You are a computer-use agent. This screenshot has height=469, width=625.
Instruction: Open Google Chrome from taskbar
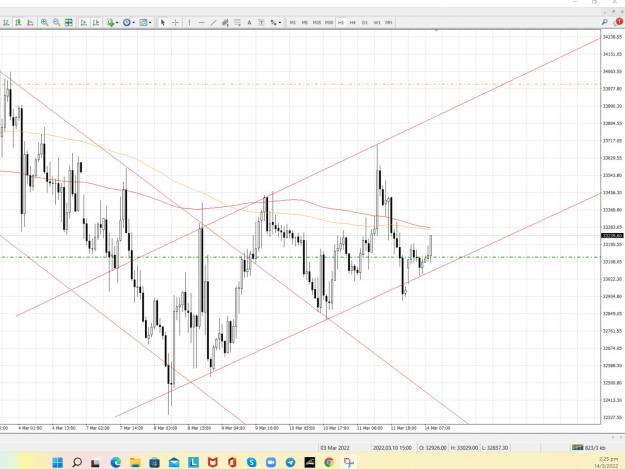pyautogui.click(x=329, y=462)
